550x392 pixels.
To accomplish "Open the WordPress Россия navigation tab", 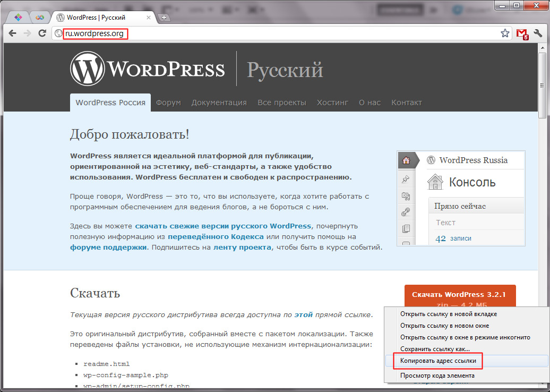I will click(x=110, y=103).
